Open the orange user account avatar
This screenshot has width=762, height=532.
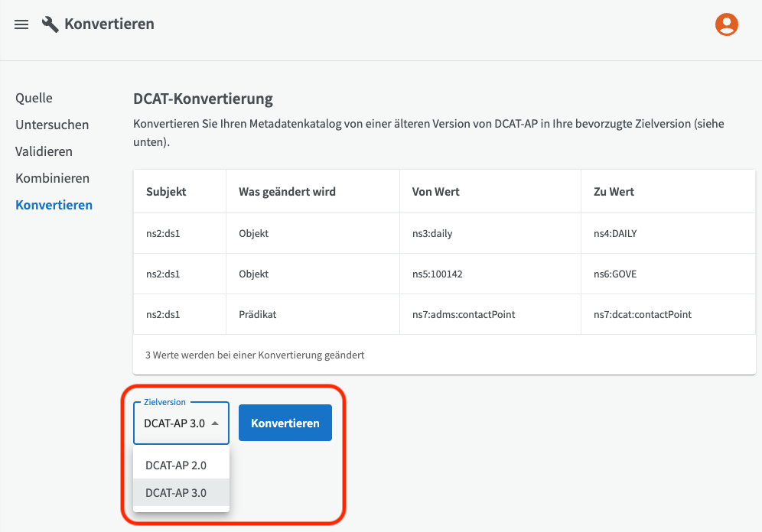click(x=726, y=24)
